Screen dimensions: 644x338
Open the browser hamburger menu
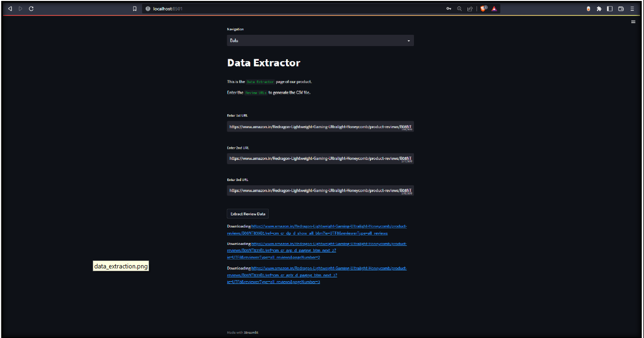(x=632, y=8)
